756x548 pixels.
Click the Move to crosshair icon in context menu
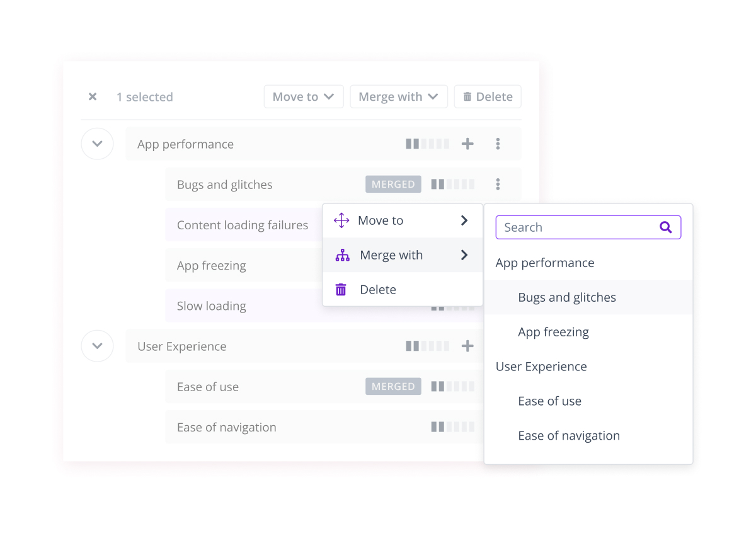(341, 220)
